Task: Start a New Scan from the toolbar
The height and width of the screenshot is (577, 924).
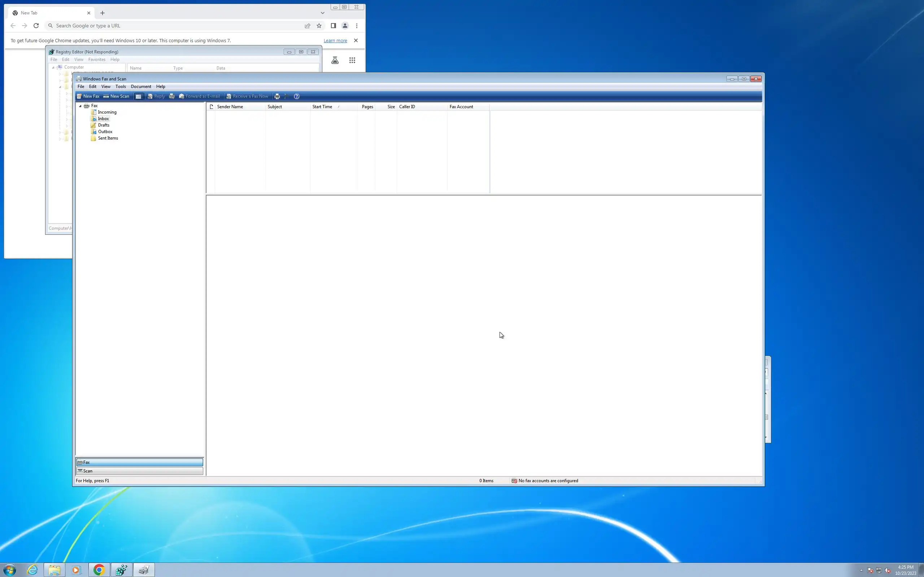Action: click(x=117, y=96)
